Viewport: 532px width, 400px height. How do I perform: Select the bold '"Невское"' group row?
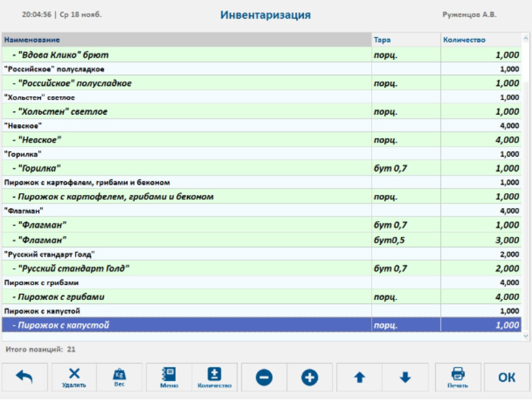coord(262,125)
